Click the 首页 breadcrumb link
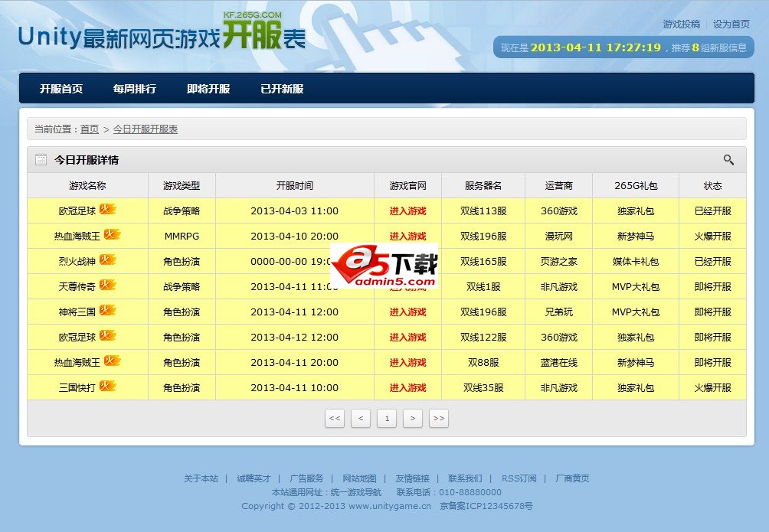This screenshot has height=532, width=769. coord(90,129)
